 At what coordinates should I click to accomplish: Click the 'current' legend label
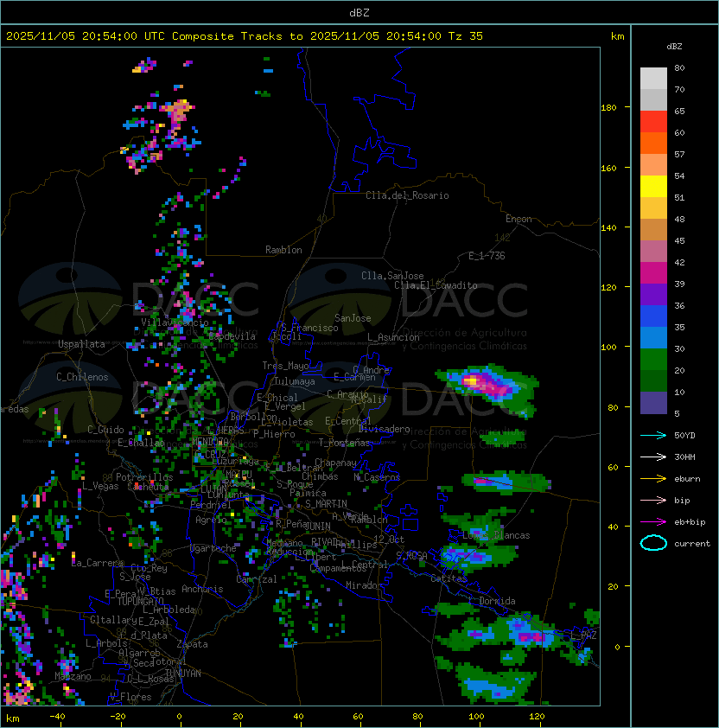692,543
